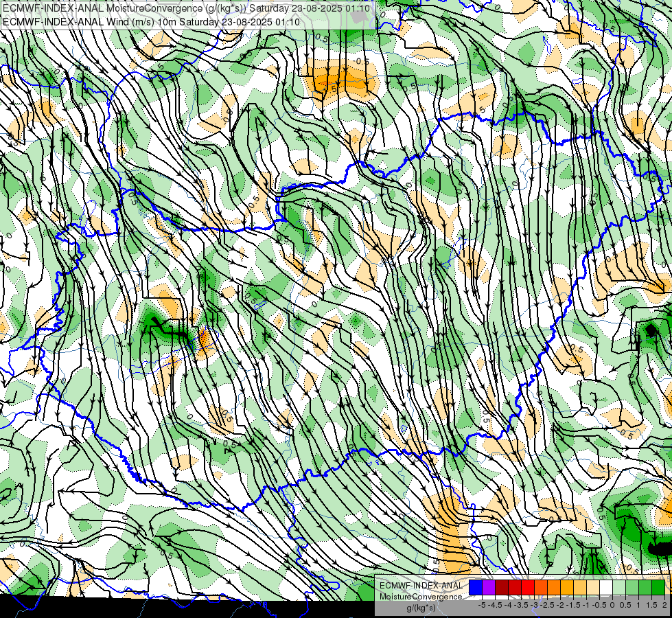
Task: Click the light green swatch between 0.5 and 1
Action: pos(632,587)
